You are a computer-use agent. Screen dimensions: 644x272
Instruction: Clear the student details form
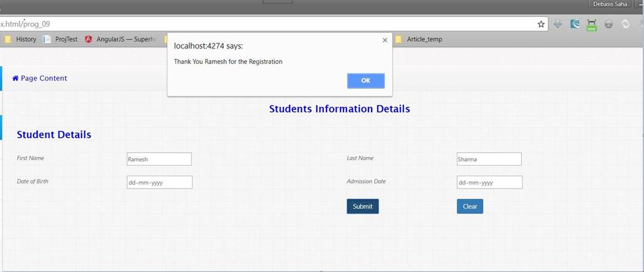pos(470,207)
